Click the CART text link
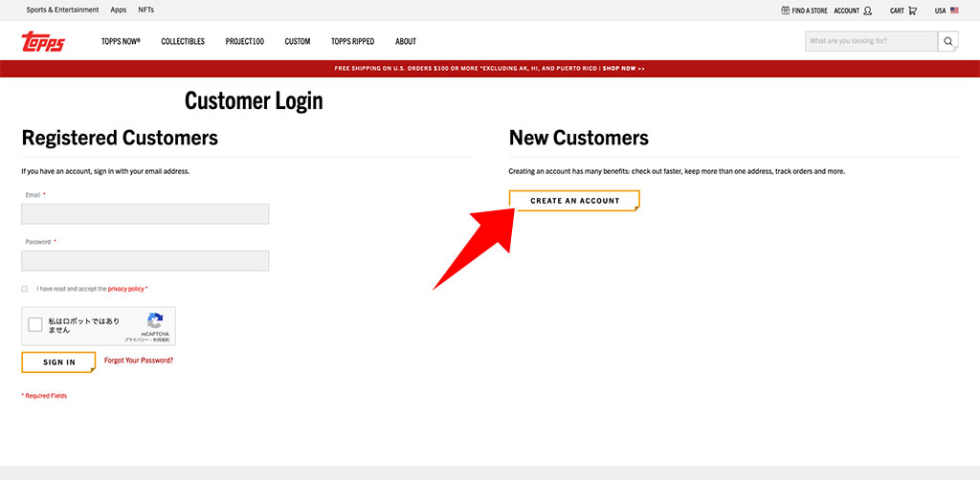Screen dimensions: 980x480 [897, 11]
